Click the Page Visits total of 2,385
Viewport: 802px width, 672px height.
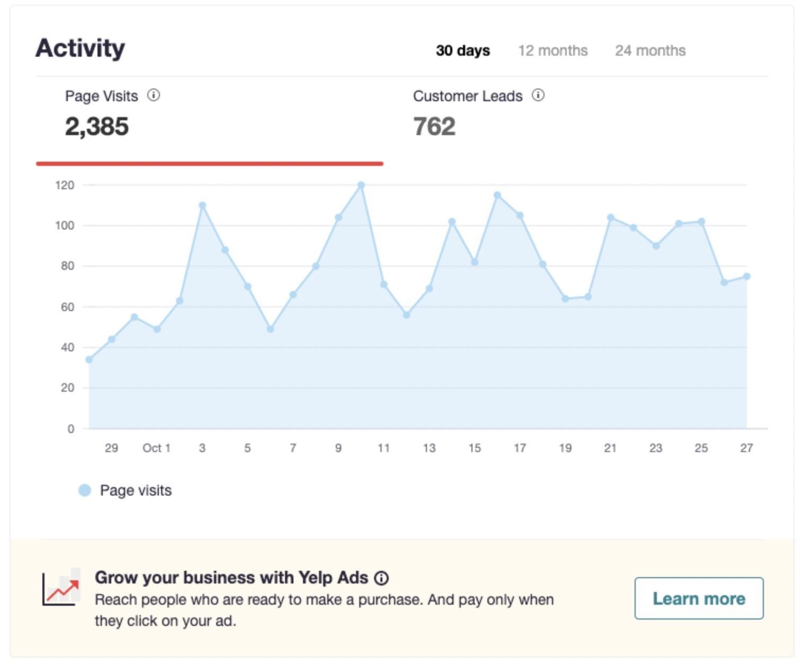click(x=97, y=126)
